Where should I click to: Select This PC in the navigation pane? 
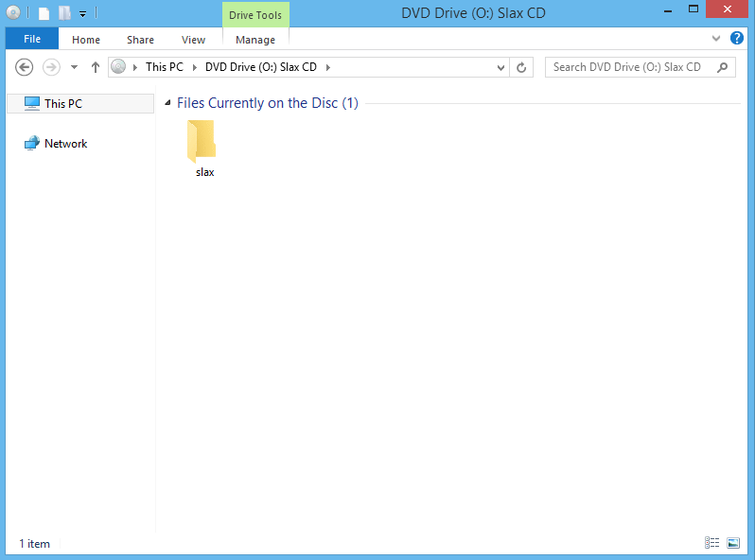(x=62, y=103)
